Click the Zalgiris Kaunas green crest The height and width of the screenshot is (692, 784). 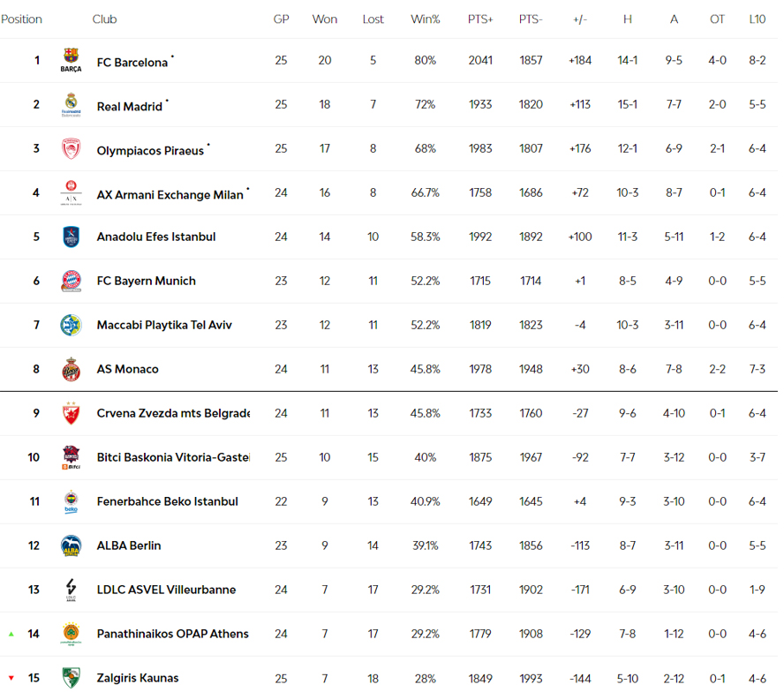pos(71,678)
